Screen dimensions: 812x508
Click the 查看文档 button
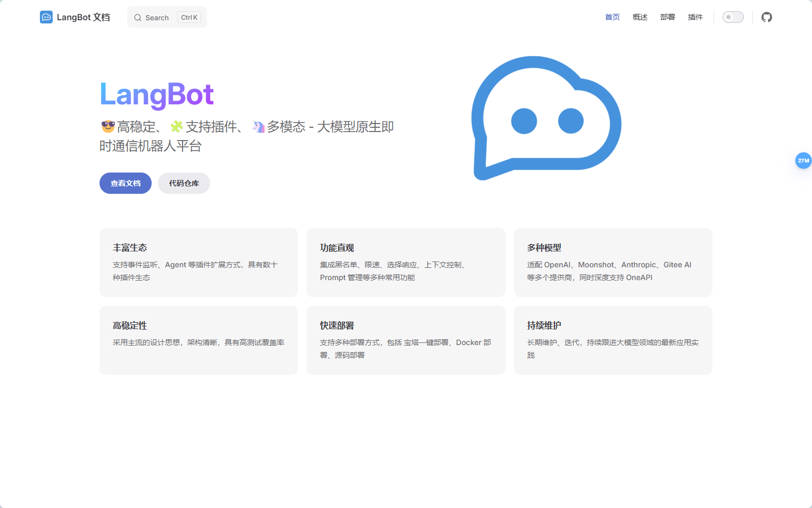click(126, 183)
